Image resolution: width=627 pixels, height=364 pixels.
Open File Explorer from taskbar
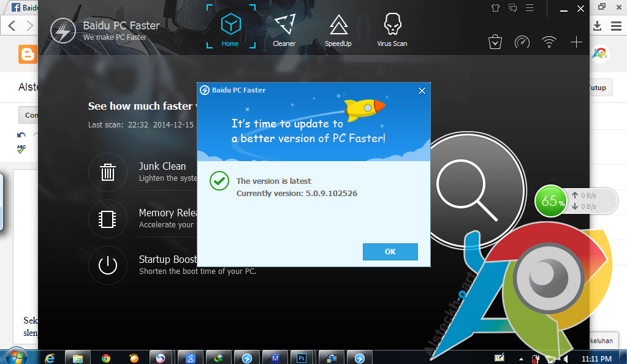tap(78, 358)
